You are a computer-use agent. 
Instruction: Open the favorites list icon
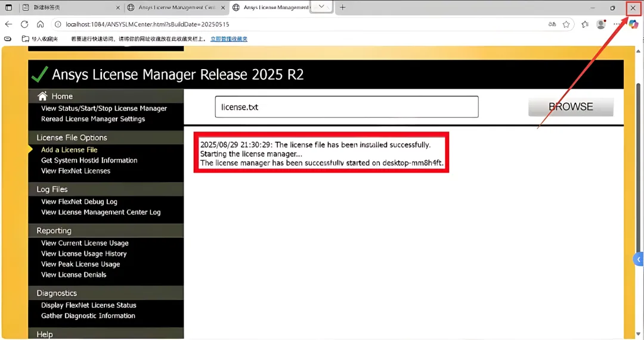tap(586, 24)
